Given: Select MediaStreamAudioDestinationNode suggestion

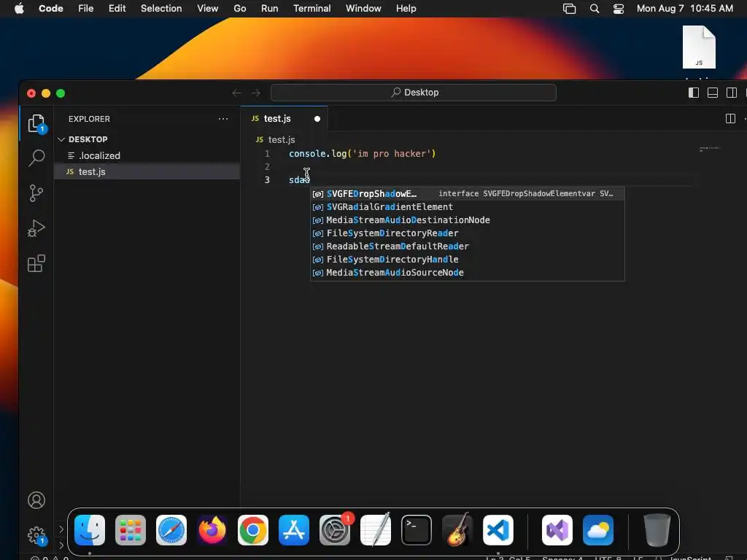Looking at the screenshot, I should pyautogui.click(x=468, y=220).
